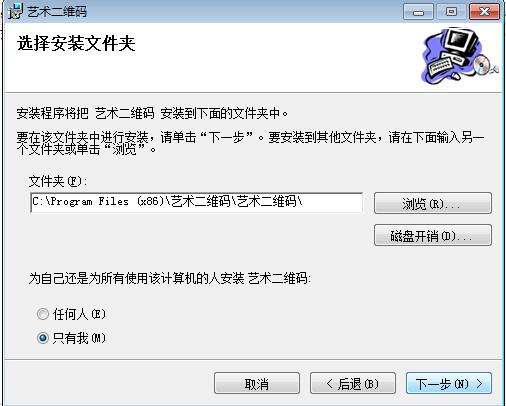Open the 磁盘开销(D)... dialog
Viewport: 506px width, 406px height.
tap(433, 235)
